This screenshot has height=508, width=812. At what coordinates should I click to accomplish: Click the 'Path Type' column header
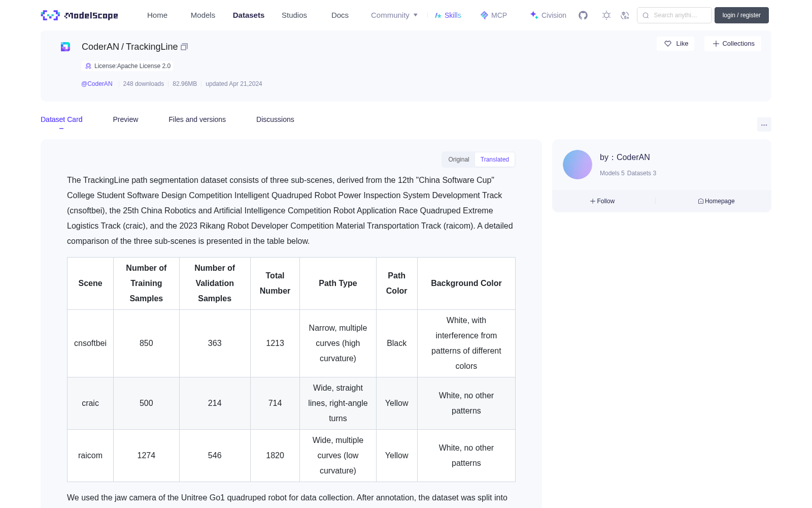tap(338, 283)
